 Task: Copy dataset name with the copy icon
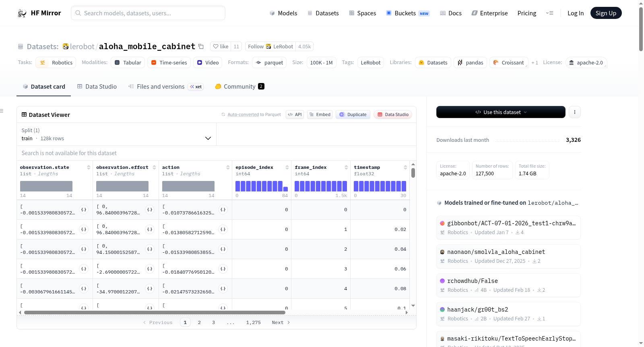tap(201, 46)
